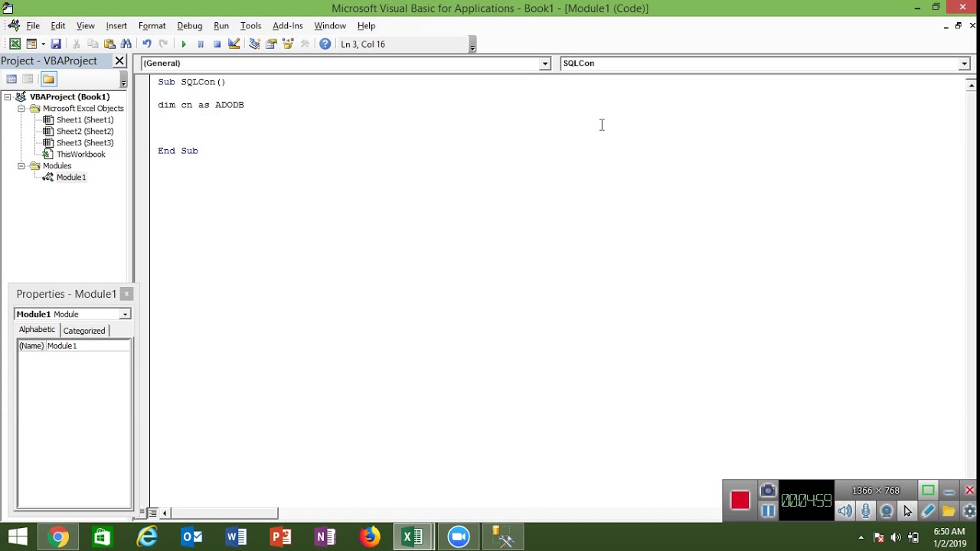Viewport: 980px width, 551px height.
Task: Toggle Folders view in the Project pane
Action: click(x=48, y=79)
